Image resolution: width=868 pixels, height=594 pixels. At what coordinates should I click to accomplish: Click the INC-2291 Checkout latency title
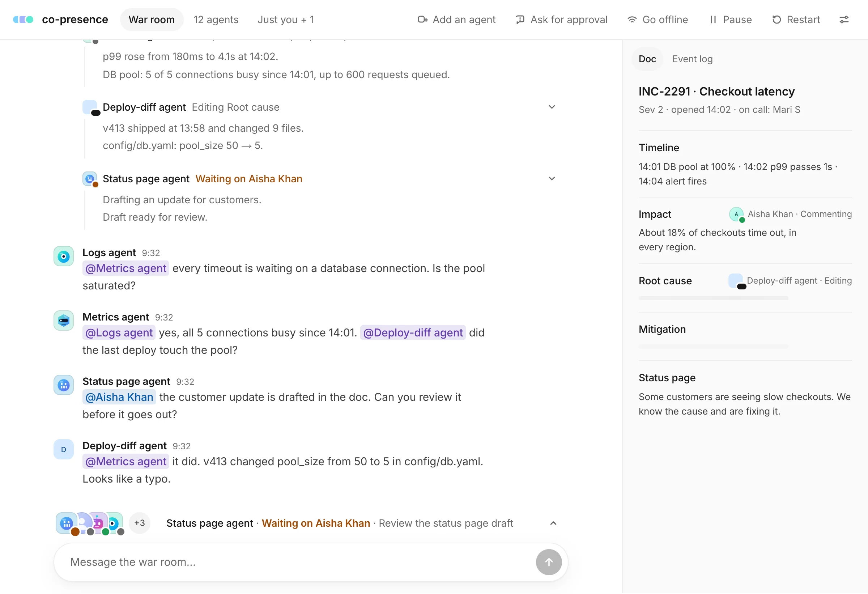click(716, 92)
